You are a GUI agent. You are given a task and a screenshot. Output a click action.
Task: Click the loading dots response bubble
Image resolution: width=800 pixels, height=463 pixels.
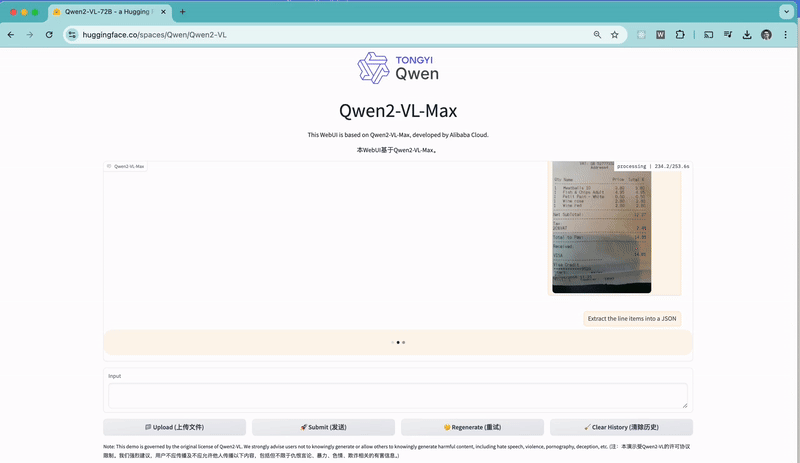click(x=398, y=342)
